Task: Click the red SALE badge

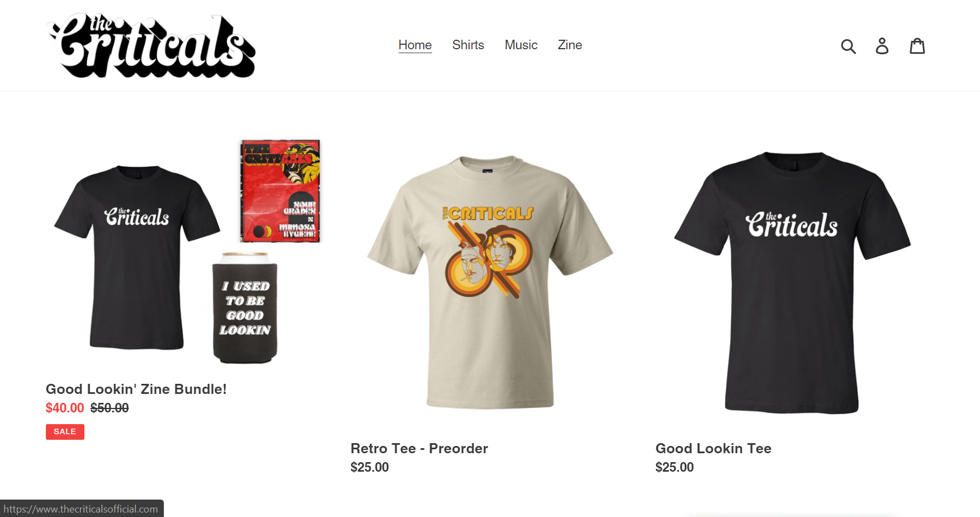Action: click(65, 432)
